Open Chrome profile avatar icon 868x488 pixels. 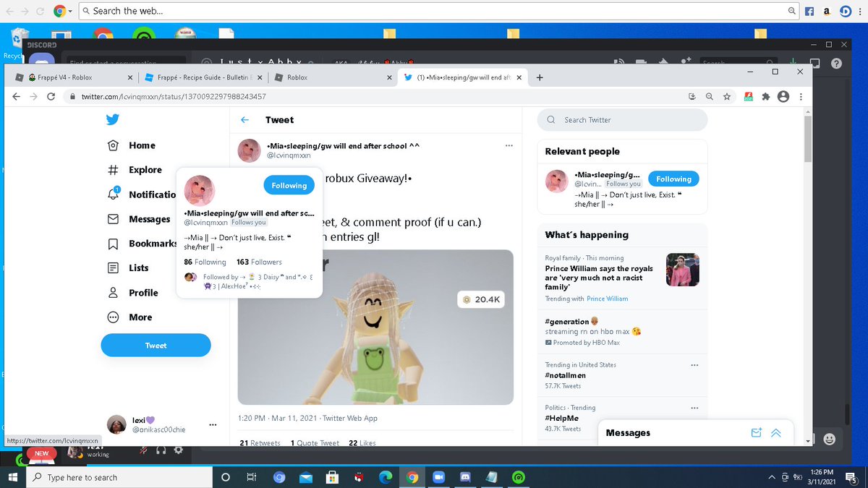(783, 96)
